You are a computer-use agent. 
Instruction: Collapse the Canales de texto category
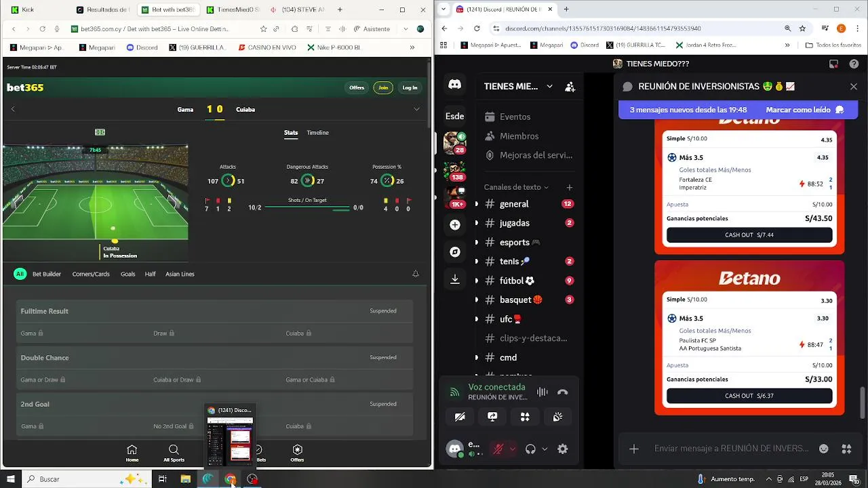click(516, 187)
